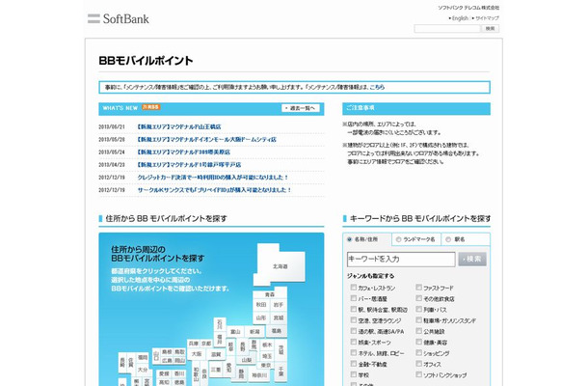Choose 秋田 prefecture on the map
588x386 pixels.
[x=261, y=305]
